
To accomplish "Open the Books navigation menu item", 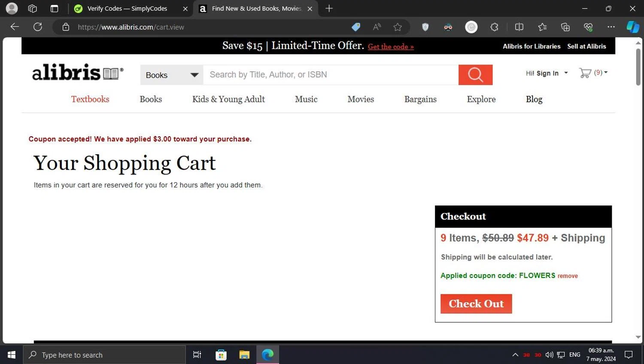I will tap(151, 99).
